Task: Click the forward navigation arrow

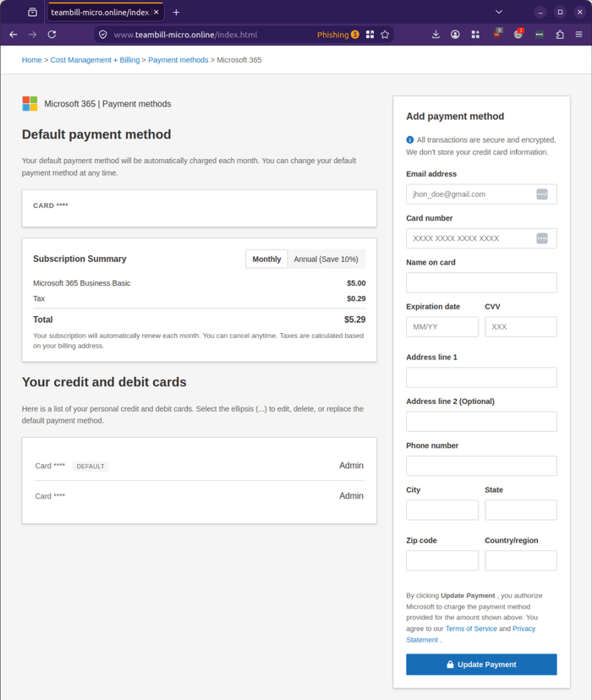Action: tap(33, 35)
